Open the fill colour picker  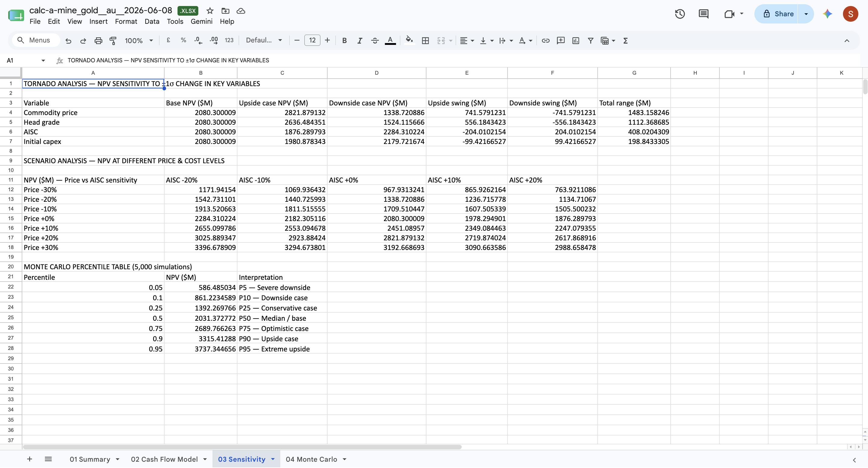tap(409, 40)
